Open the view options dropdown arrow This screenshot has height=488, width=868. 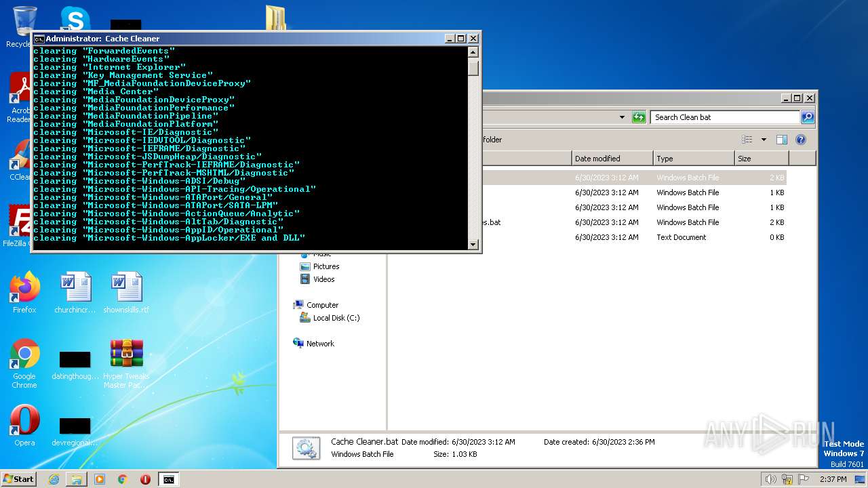tap(764, 140)
